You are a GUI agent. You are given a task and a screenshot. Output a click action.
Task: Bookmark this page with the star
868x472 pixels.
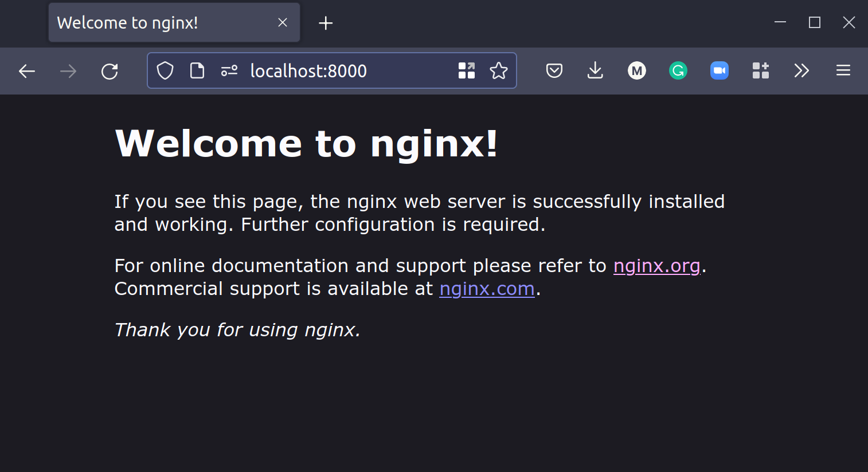point(499,71)
